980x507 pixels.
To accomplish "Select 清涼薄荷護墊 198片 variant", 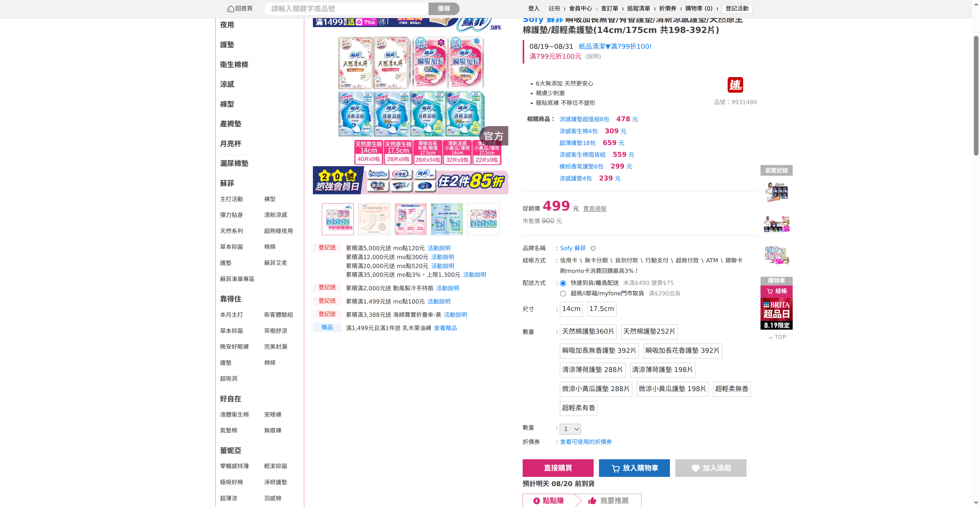I will pyautogui.click(x=662, y=370).
